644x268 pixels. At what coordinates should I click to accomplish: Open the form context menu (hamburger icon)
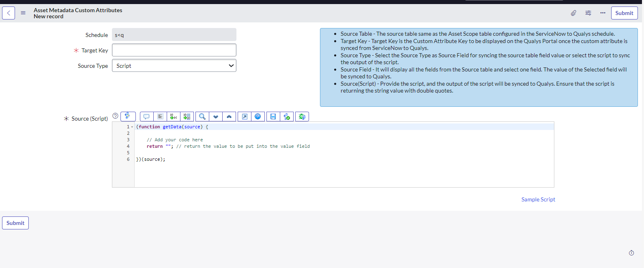point(23,13)
